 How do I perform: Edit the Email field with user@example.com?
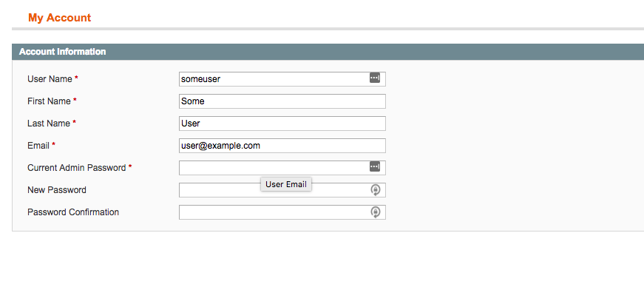pyautogui.click(x=282, y=146)
